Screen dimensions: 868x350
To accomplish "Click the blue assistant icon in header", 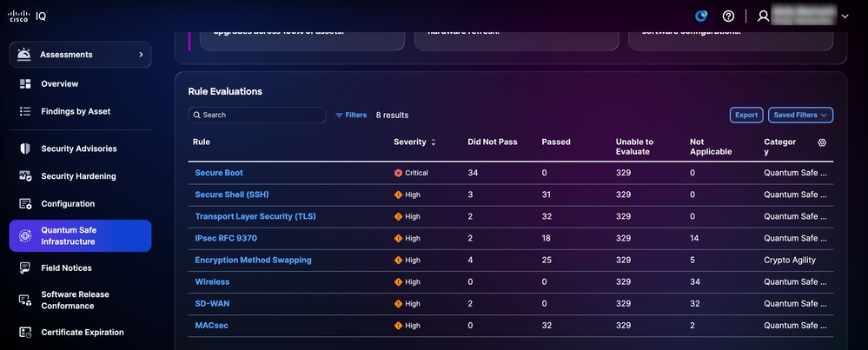I will tap(701, 16).
